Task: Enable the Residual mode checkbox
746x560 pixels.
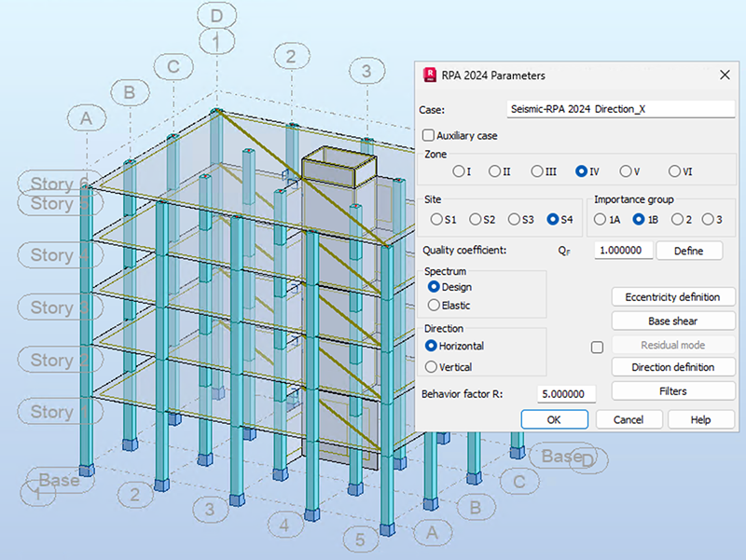Action: (x=597, y=348)
